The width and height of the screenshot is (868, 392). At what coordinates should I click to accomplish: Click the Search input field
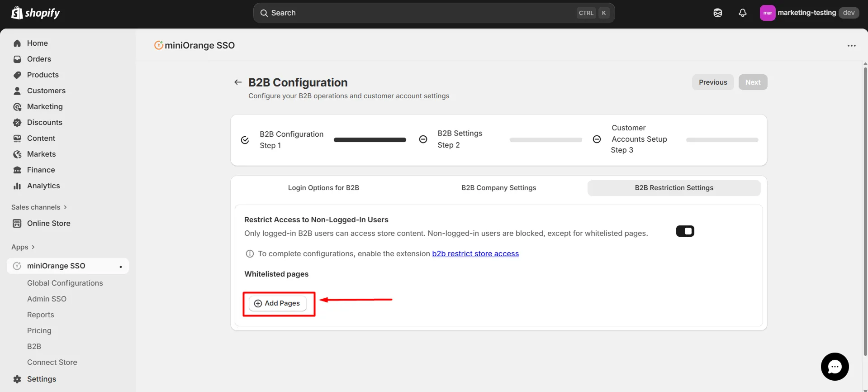click(434, 13)
